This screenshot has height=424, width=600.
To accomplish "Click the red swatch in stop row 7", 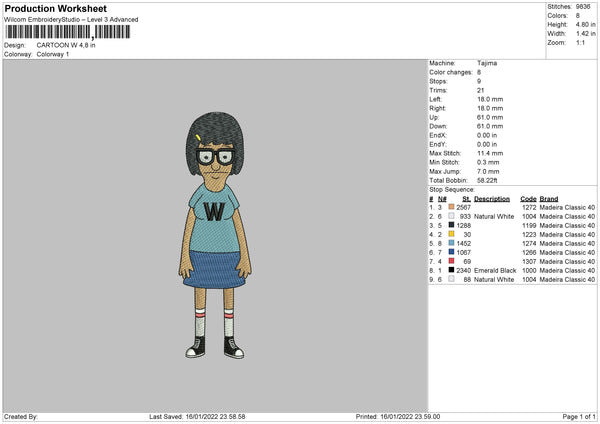I will point(451,261).
